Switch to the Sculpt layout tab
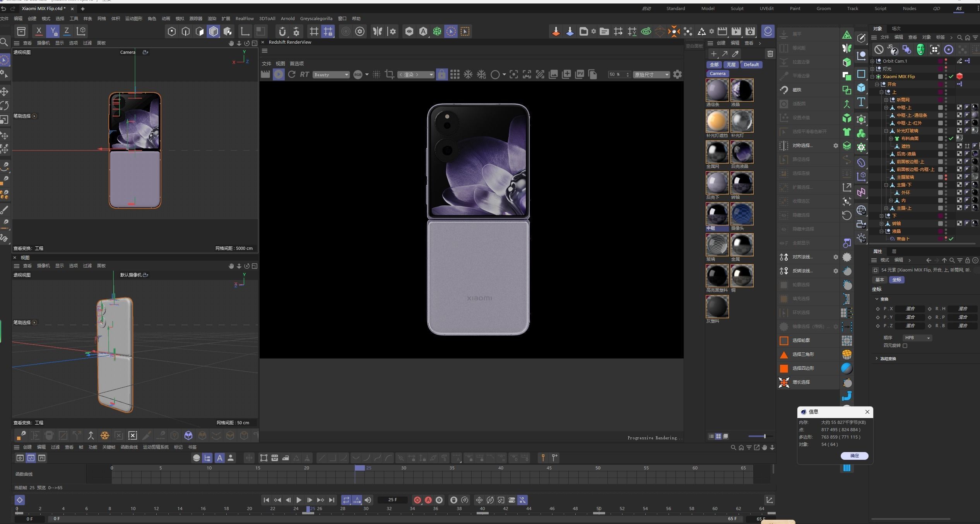The width and height of the screenshot is (980, 524). [737, 9]
